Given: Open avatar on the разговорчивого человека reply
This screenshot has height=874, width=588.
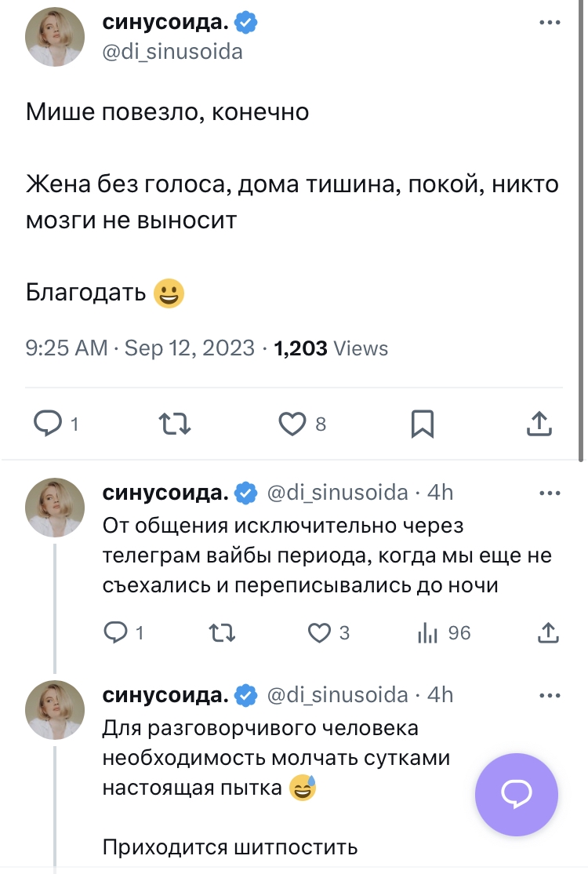Looking at the screenshot, I should tap(55, 710).
